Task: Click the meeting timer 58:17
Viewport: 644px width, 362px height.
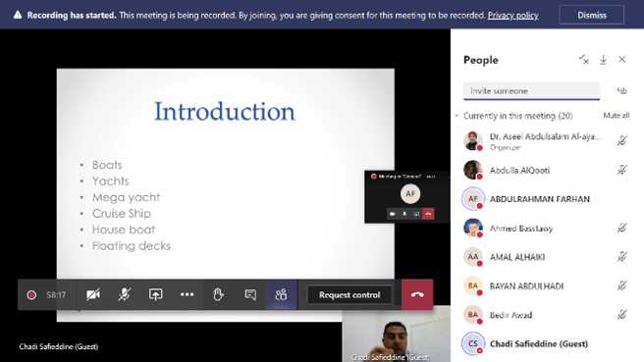Action: point(56,294)
